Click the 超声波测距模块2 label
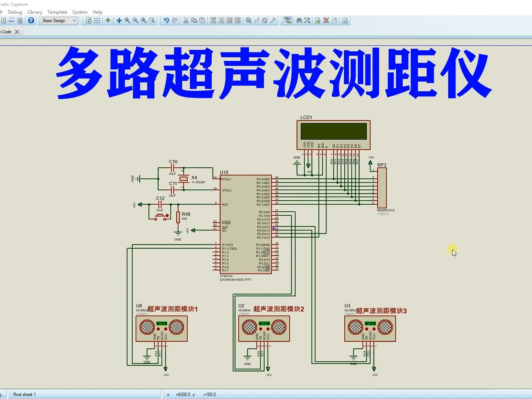The width and height of the screenshot is (532, 399). point(279,309)
